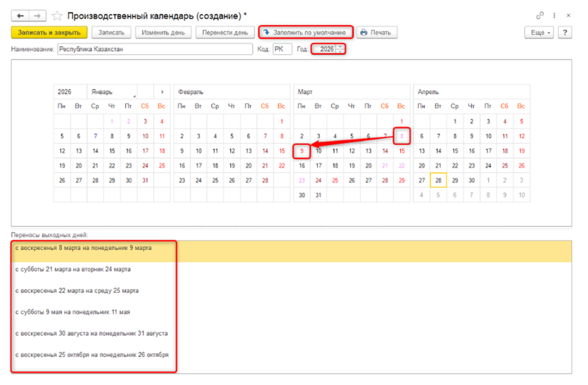Click the Код input field
The image size is (588, 385).
(282, 49)
